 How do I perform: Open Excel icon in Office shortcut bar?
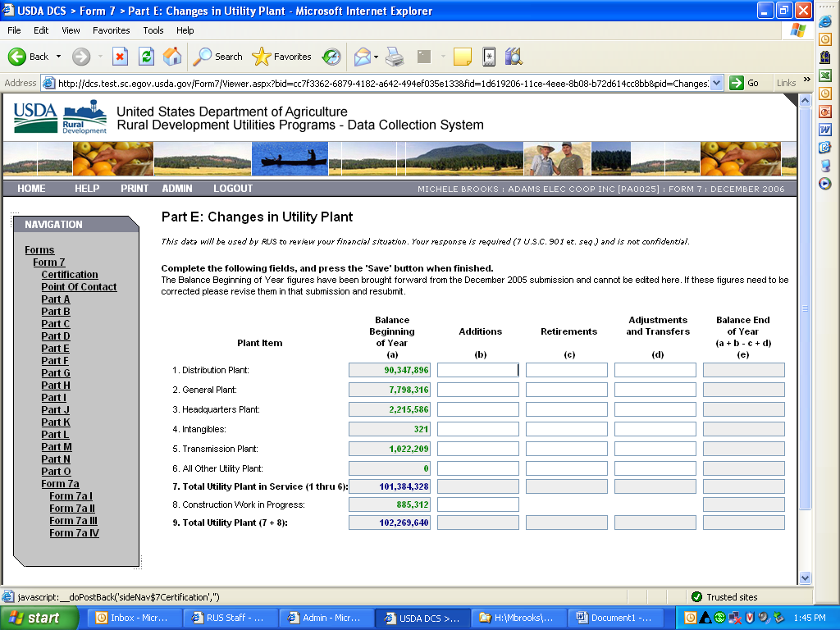click(825, 75)
